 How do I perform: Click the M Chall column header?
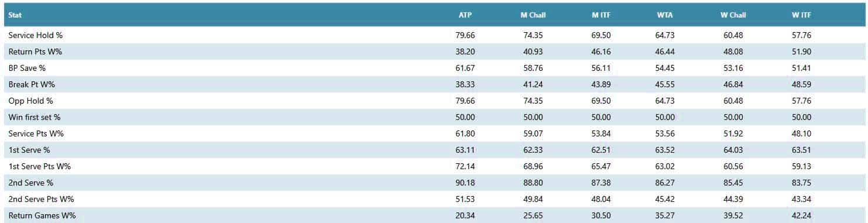(533, 15)
